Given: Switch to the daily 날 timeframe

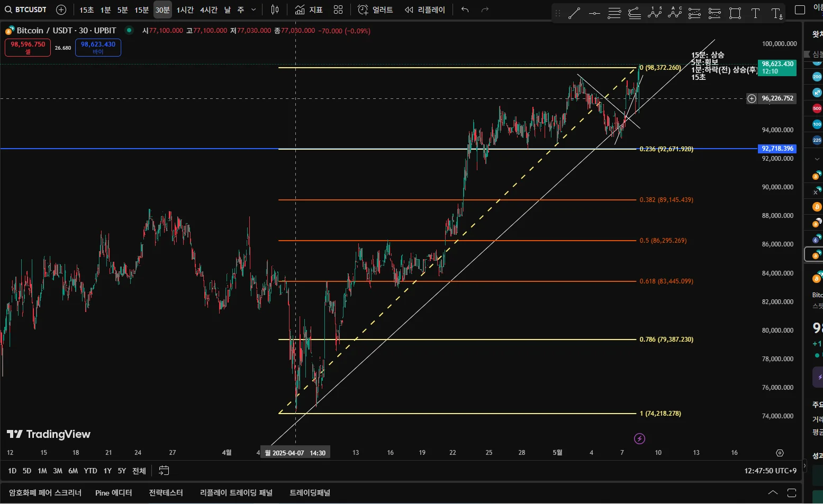Looking at the screenshot, I should [228, 10].
